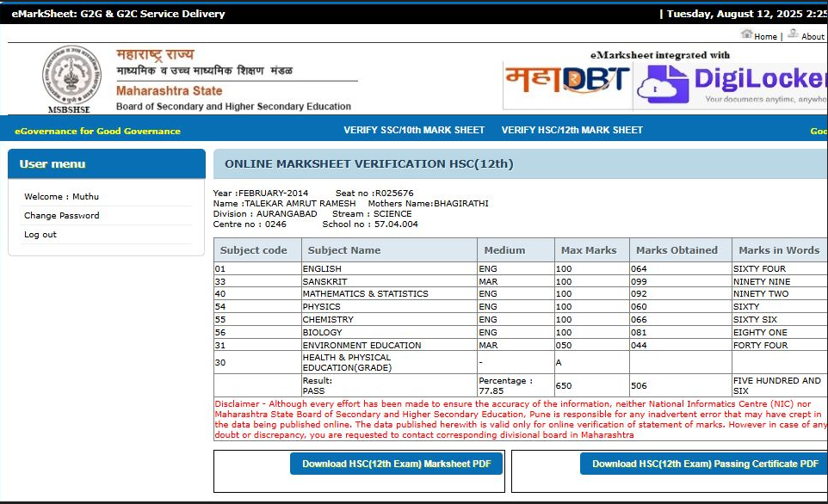
Task: Click the Subject code column header
Action: [254, 250]
